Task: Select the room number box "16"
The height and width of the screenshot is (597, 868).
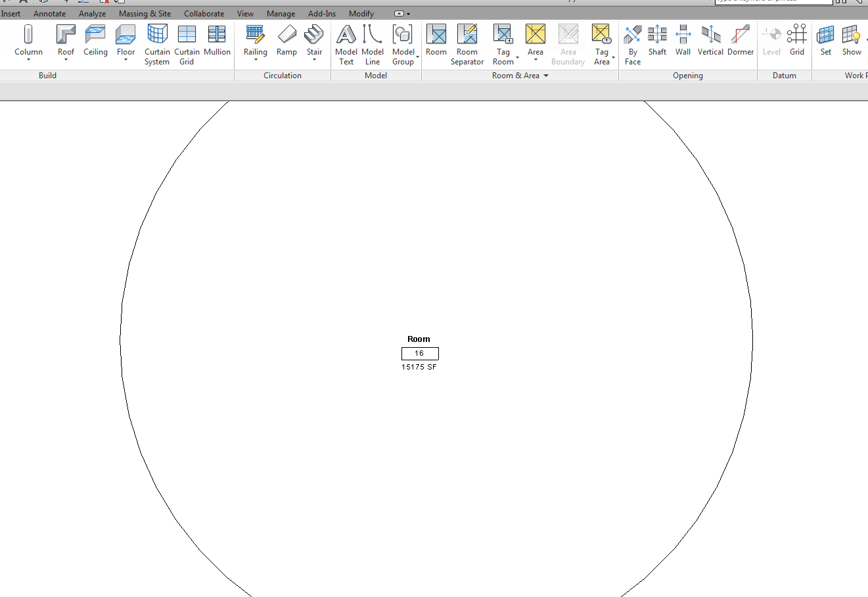Action: point(420,353)
